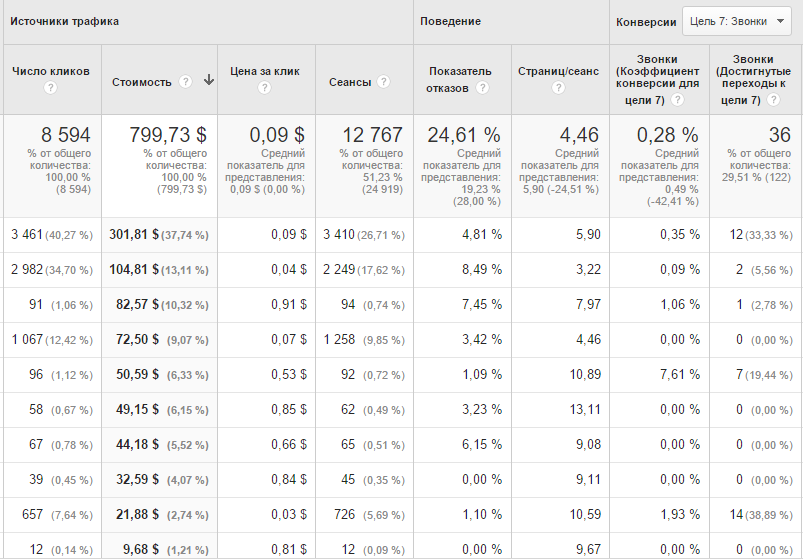The height and width of the screenshot is (559, 803).
Task: Select the Поведение group header
Action: (450, 22)
